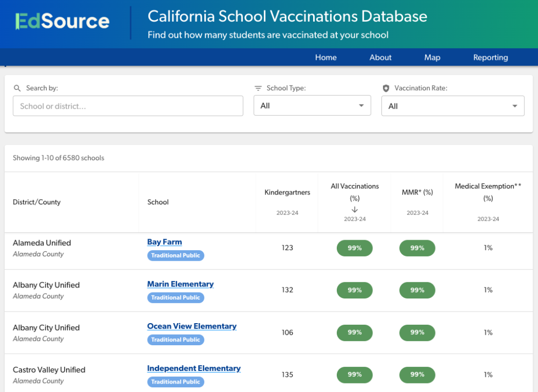Expand the Vaccination Rate dropdown
538x392 pixels.
[x=452, y=105]
